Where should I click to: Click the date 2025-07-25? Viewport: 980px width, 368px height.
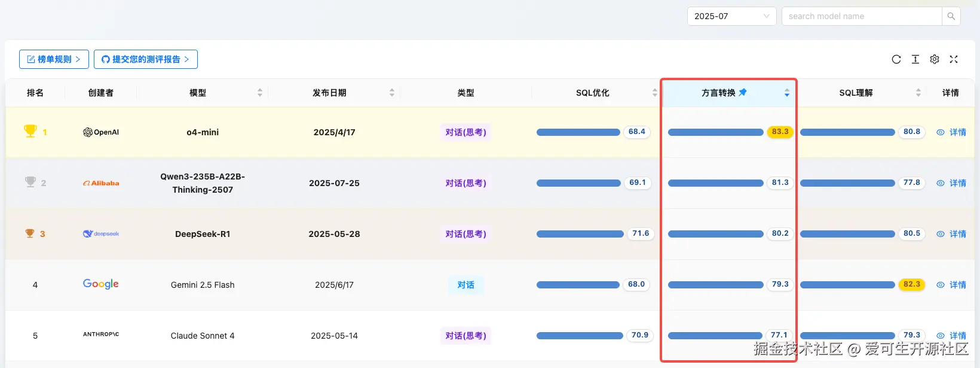coord(334,183)
